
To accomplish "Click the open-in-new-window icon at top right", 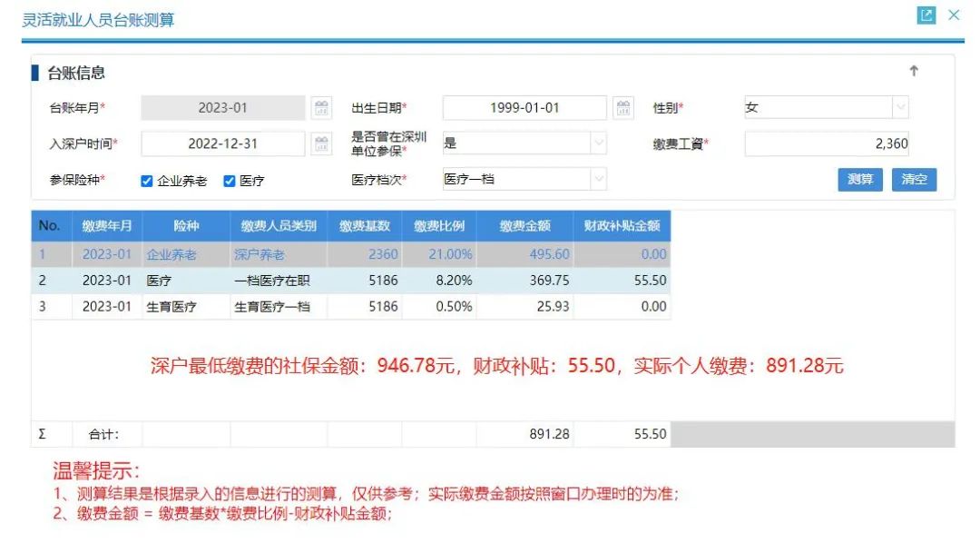I will coord(926,15).
